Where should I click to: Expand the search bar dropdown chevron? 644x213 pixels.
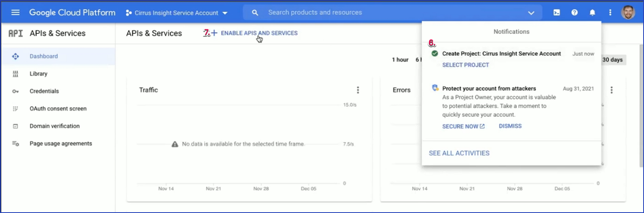tap(531, 13)
